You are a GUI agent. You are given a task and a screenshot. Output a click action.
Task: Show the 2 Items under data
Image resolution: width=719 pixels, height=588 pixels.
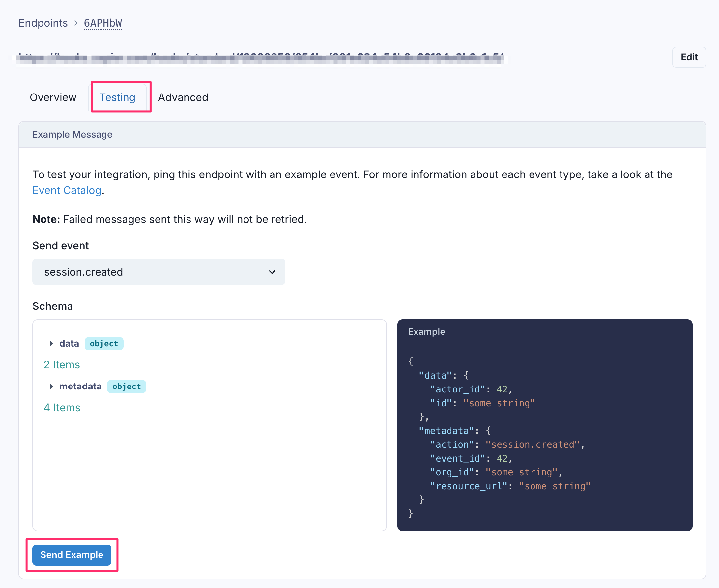tap(62, 365)
